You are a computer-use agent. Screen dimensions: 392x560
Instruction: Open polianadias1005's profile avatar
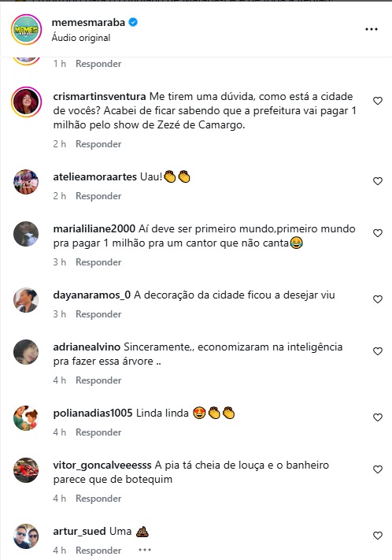click(x=26, y=418)
